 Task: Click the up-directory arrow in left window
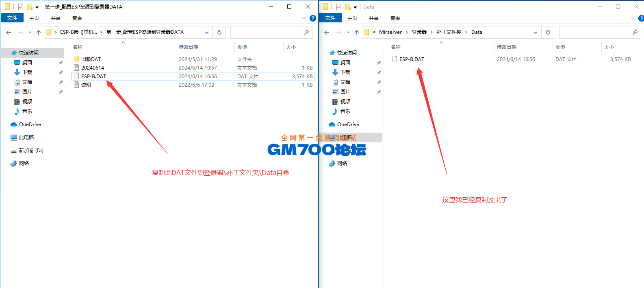(x=39, y=33)
